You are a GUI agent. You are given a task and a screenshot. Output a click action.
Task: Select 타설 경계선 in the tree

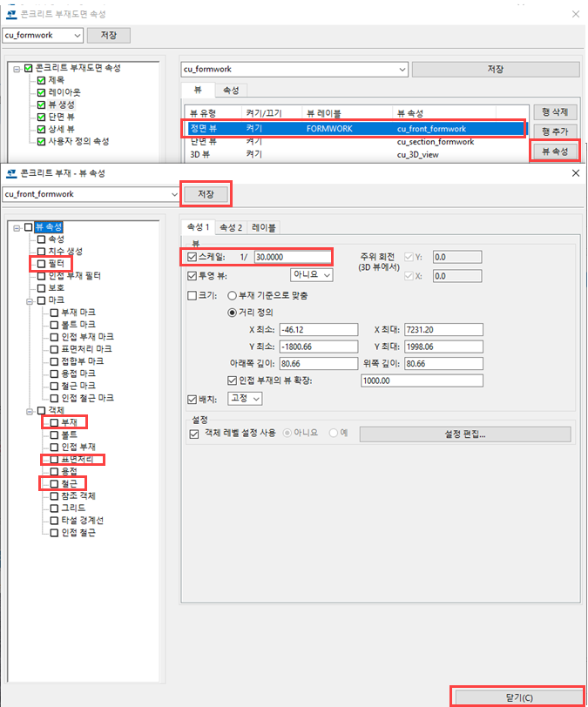(x=82, y=521)
